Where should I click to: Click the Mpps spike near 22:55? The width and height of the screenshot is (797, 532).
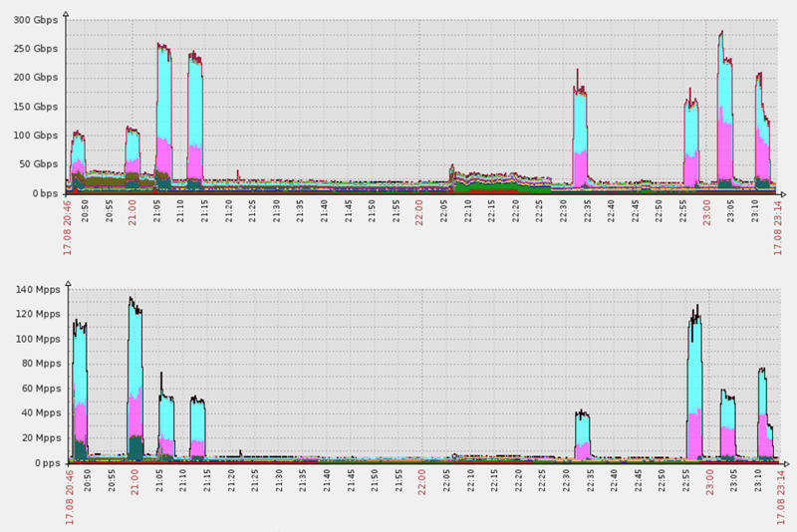[x=694, y=384]
